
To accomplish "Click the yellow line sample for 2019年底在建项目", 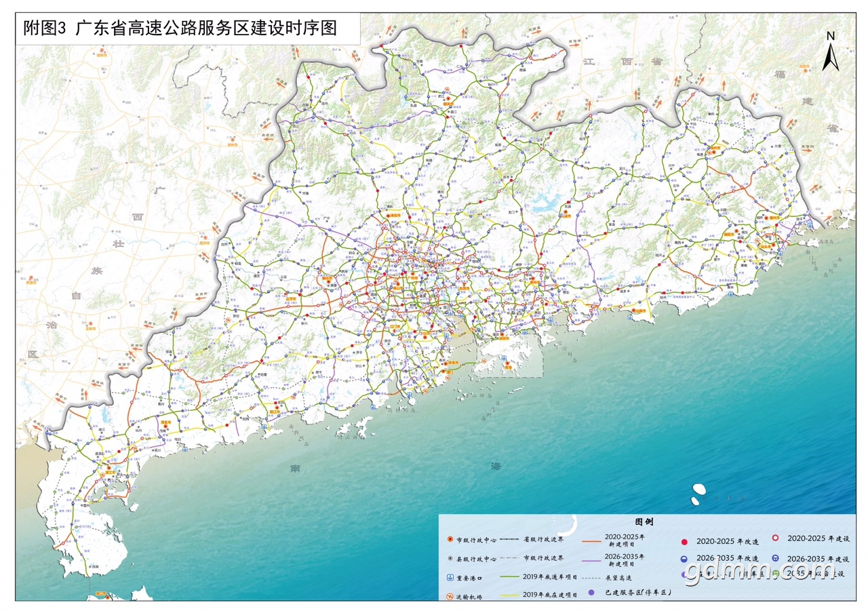I will [x=509, y=595].
